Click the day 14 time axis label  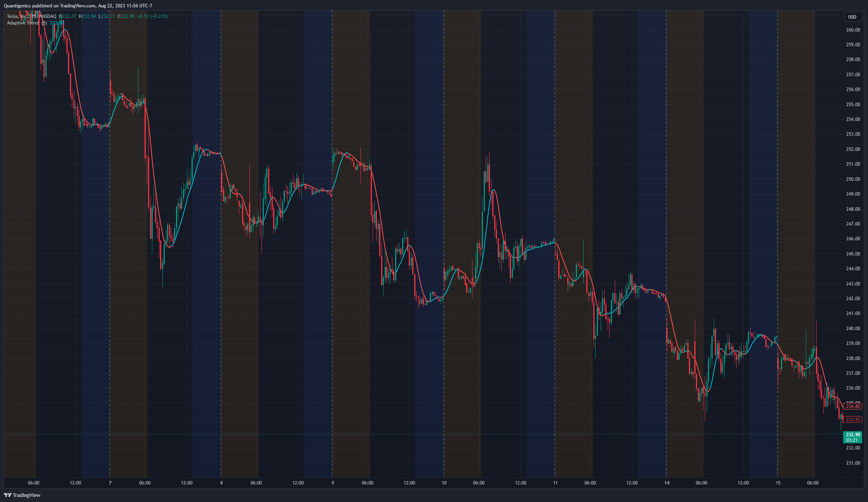pyautogui.click(x=667, y=483)
